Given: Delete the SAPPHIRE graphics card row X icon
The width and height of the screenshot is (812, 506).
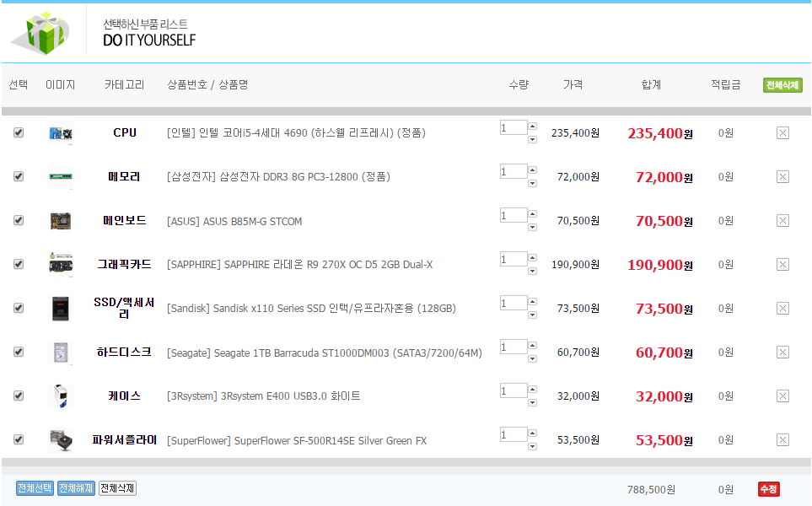Looking at the screenshot, I should [782, 264].
